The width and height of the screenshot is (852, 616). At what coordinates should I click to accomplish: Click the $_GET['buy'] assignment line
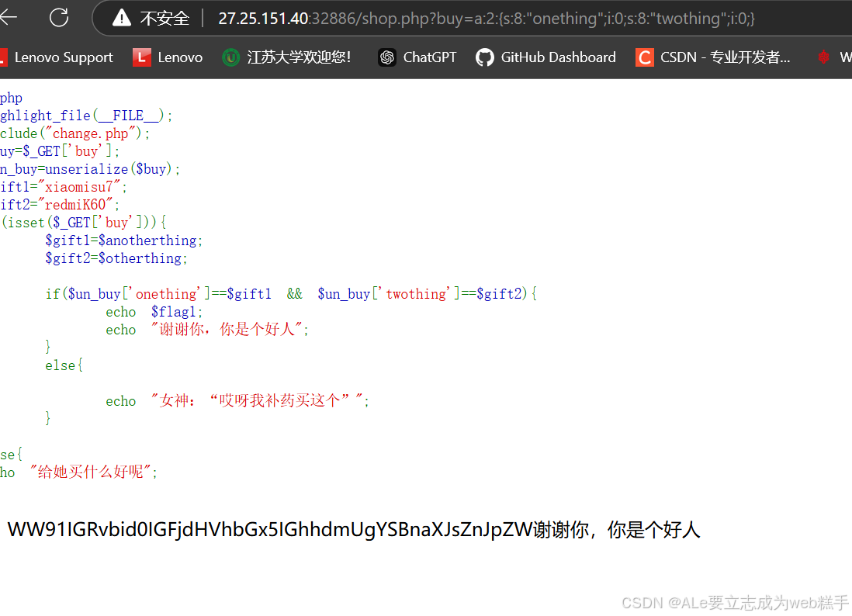click(60, 151)
